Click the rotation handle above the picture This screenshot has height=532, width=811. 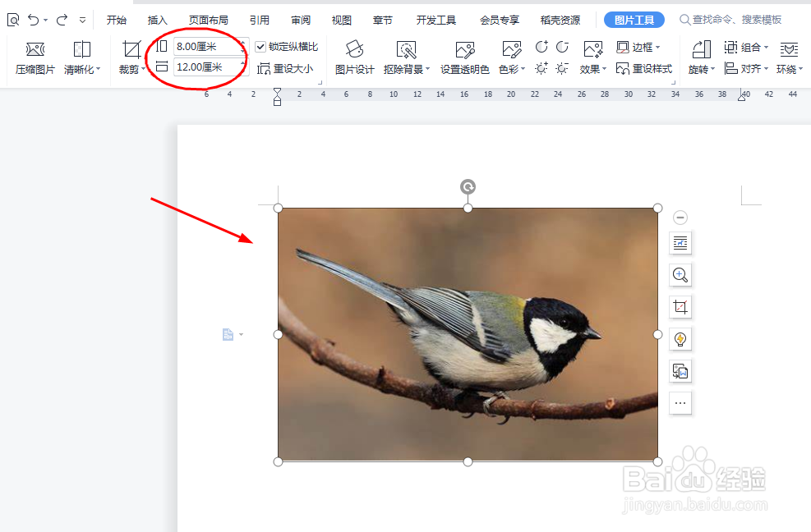click(x=468, y=186)
